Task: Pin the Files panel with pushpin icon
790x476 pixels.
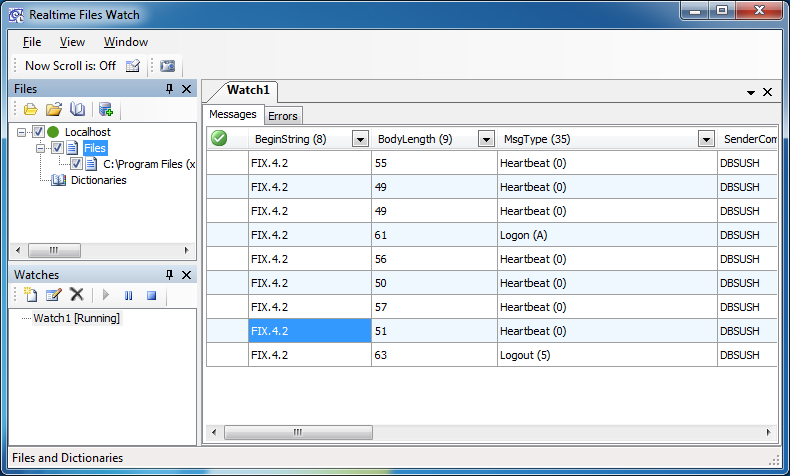Action: (169, 89)
